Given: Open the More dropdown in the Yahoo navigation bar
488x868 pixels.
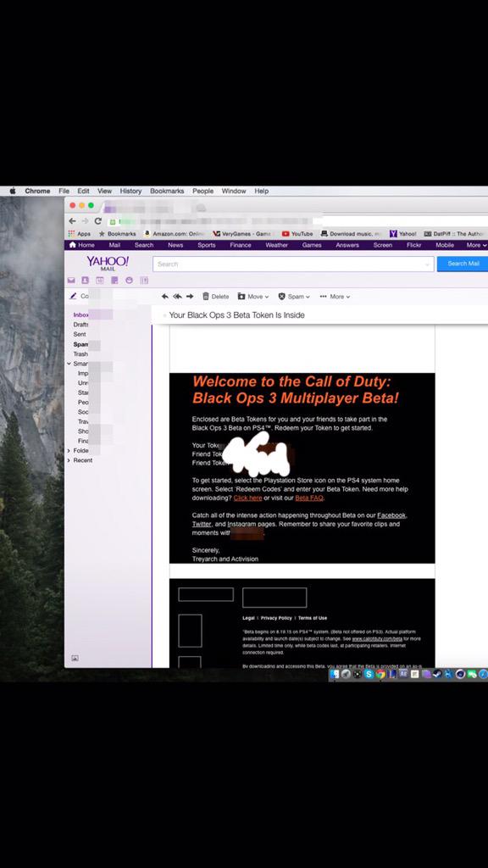Looking at the screenshot, I should [476, 245].
